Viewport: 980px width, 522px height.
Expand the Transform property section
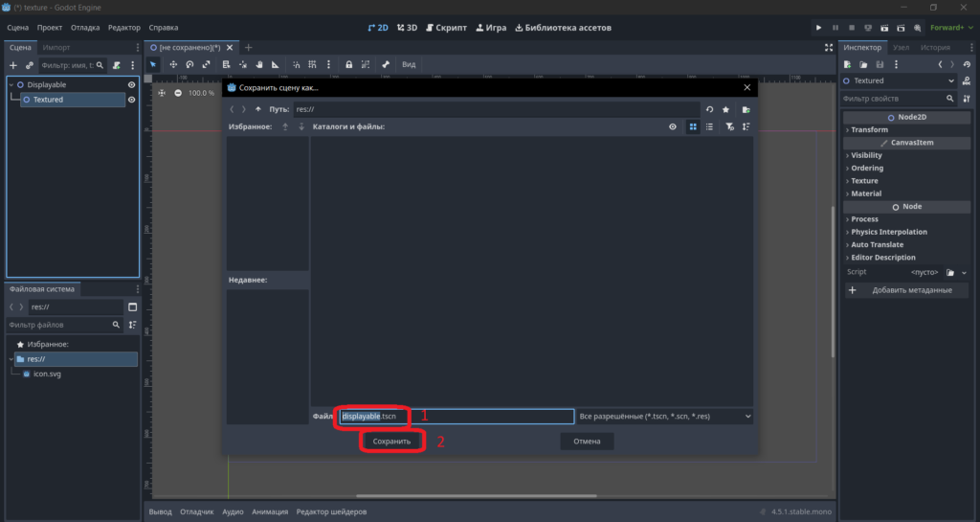coord(869,130)
